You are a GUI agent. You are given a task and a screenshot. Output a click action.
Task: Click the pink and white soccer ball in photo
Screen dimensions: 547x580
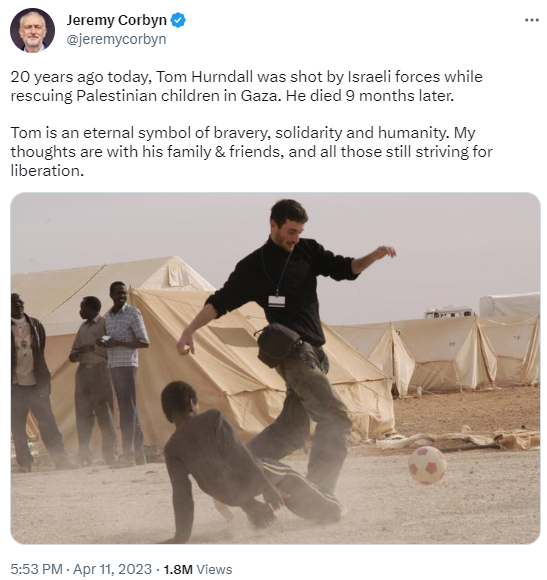(x=427, y=465)
